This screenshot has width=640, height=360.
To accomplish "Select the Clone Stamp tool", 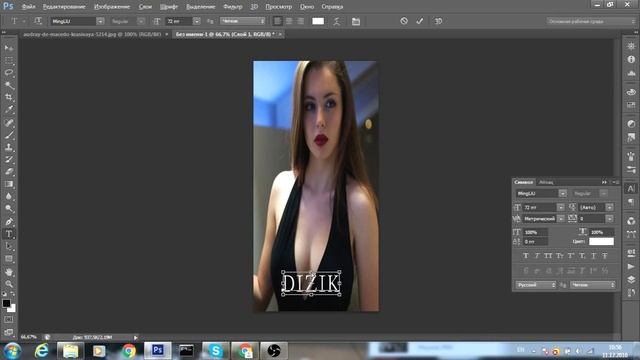I will pyautogui.click(x=9, y=147).
